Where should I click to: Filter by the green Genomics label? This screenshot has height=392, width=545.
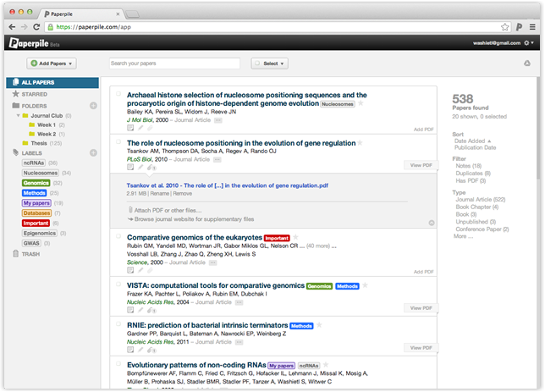pyautogui.click(x=36, y=182)
